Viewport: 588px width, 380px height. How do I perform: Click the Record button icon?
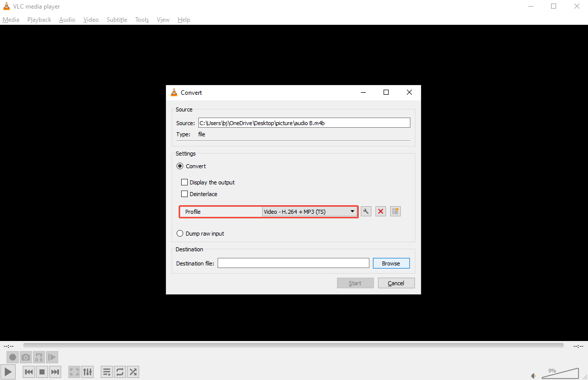tap(12, 357)
